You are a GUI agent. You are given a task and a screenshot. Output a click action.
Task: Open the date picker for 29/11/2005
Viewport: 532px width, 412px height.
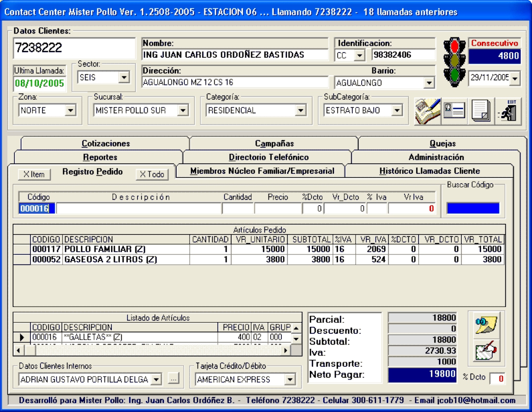pyautogui.click(x=515, y=78)
